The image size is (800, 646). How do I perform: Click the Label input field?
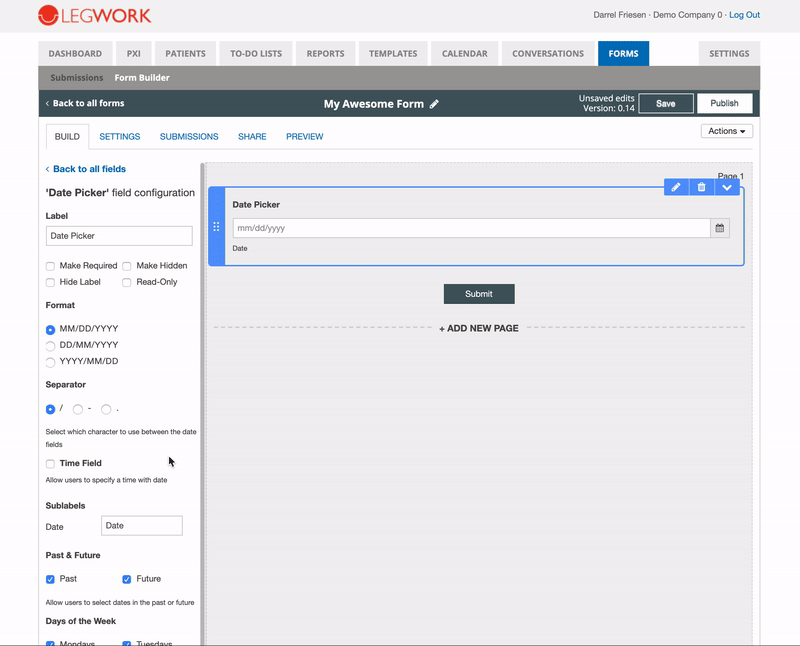(119, 236)
